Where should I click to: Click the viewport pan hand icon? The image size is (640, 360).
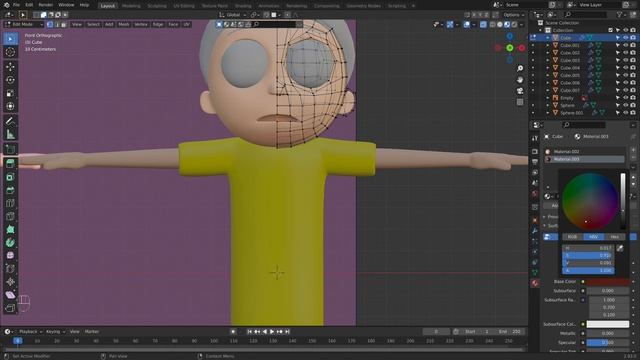[x=520, y=80]
